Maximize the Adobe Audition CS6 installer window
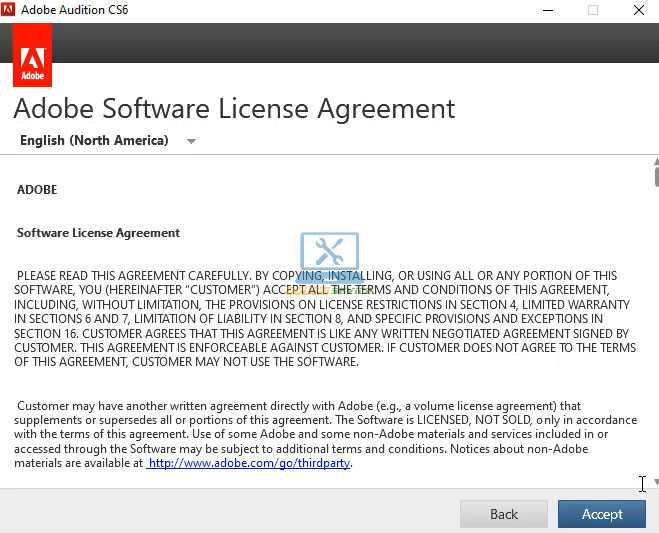 (592, 10)
